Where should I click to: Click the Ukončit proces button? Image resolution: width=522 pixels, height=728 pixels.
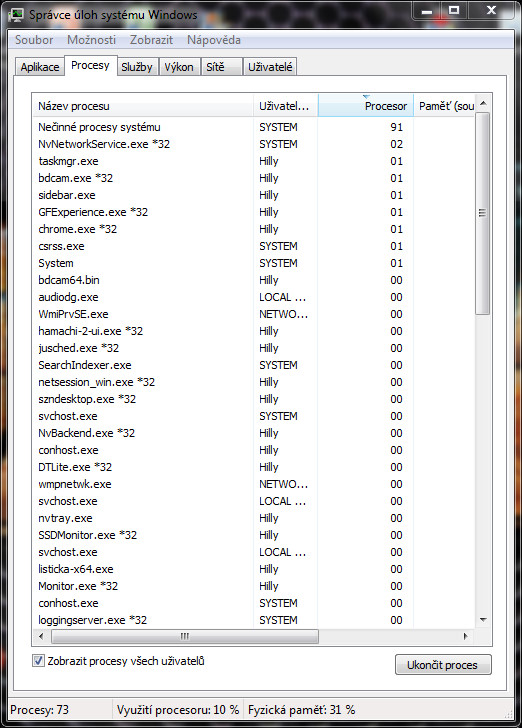coord(443,665)
